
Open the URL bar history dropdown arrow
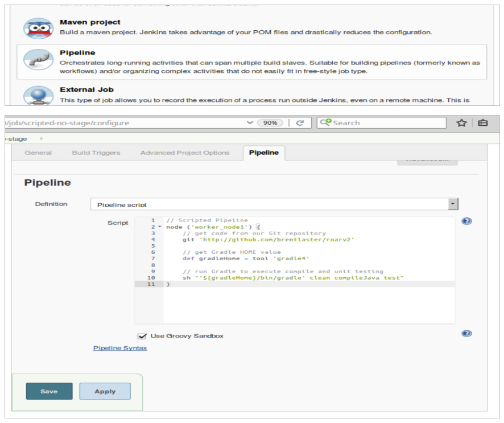[x=250, y=123]
